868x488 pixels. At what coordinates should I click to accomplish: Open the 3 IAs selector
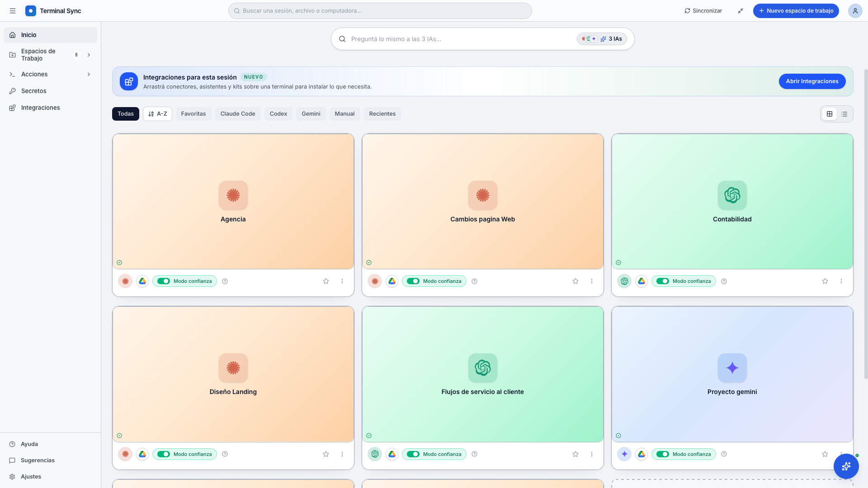point(602,39)
